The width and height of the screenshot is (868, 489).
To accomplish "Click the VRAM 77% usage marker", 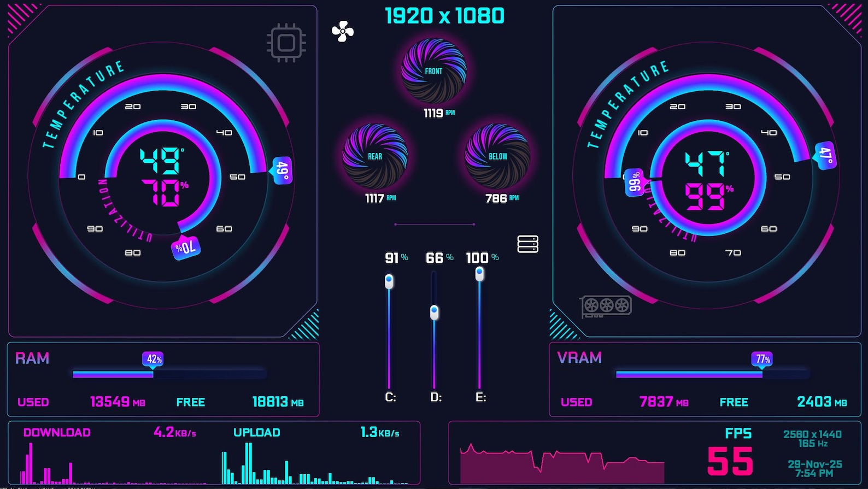I will point(762,360).
